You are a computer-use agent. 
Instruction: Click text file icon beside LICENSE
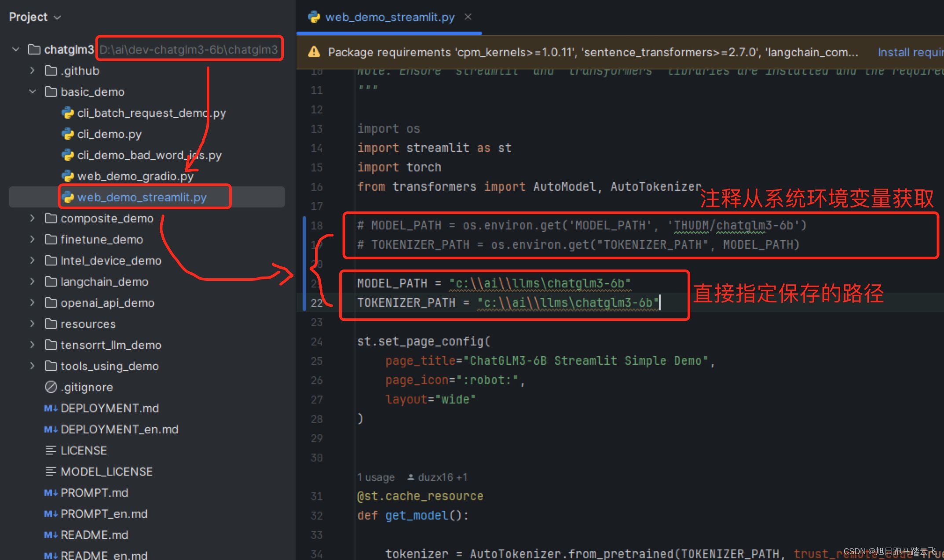coord(51,451)
